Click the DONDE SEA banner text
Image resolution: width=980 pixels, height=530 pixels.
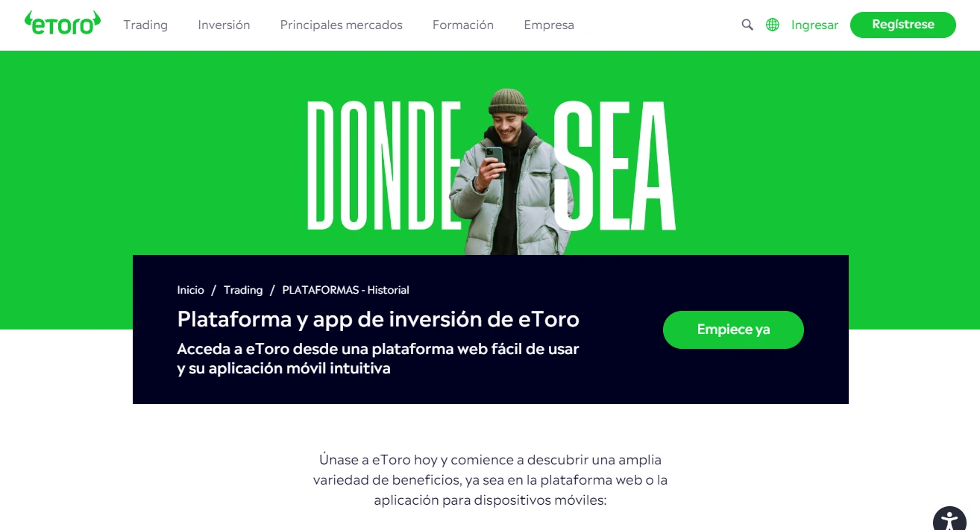491,164
